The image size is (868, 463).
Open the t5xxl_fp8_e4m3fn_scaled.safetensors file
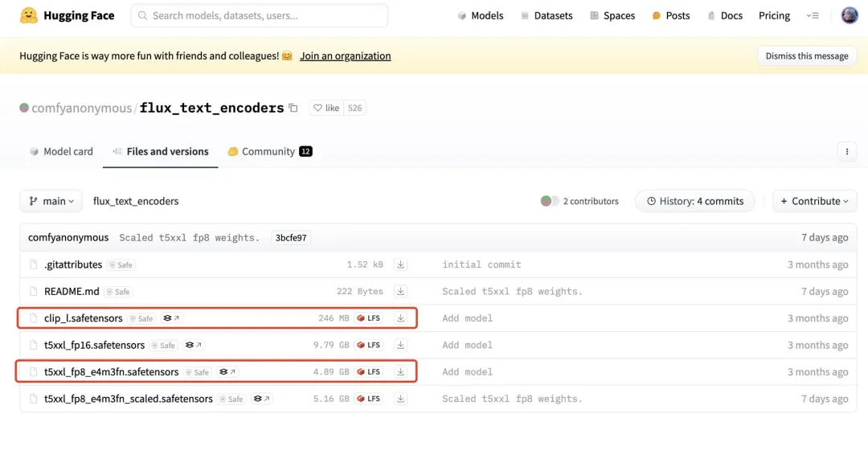click(x=129, y=399)
